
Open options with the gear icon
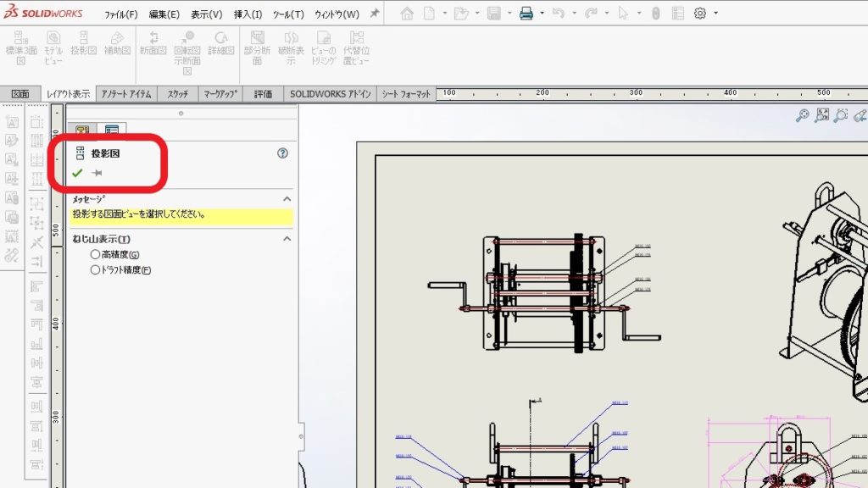pyautogui.click(x=700, y=14)
